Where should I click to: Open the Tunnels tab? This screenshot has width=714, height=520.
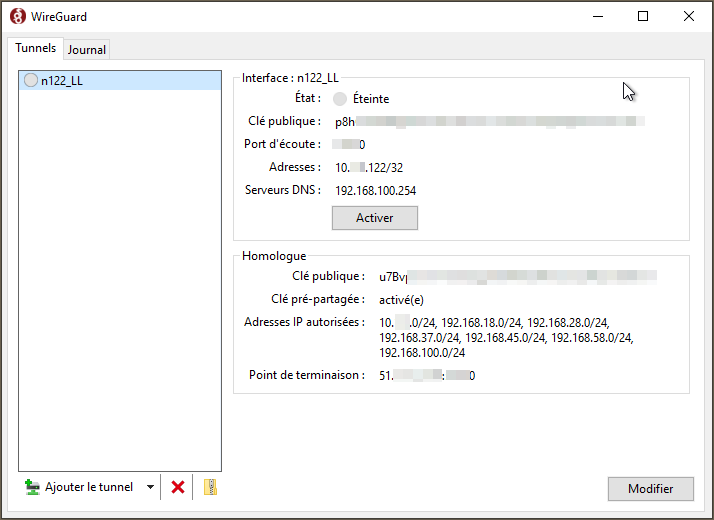coord(35,49)
